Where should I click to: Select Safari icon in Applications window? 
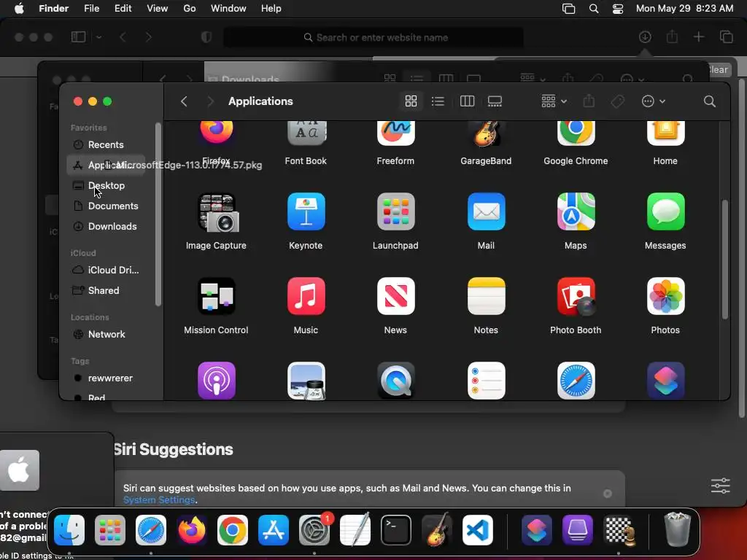point(576,381)
